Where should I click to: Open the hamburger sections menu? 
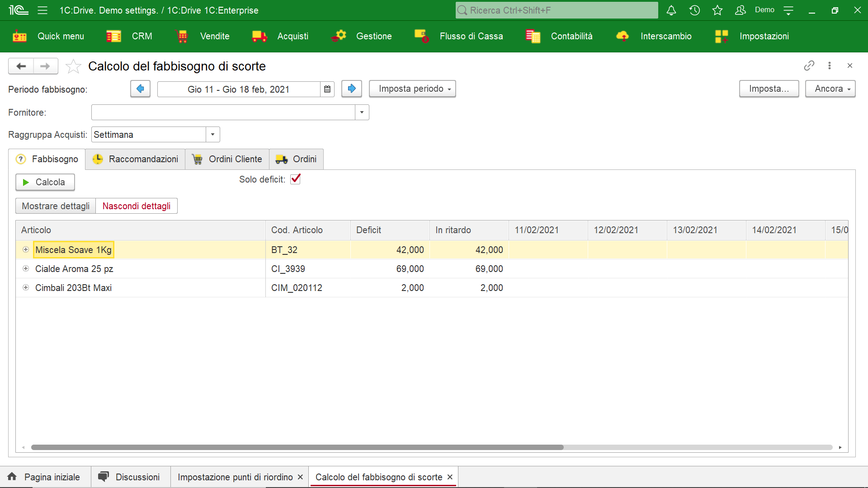42,10
